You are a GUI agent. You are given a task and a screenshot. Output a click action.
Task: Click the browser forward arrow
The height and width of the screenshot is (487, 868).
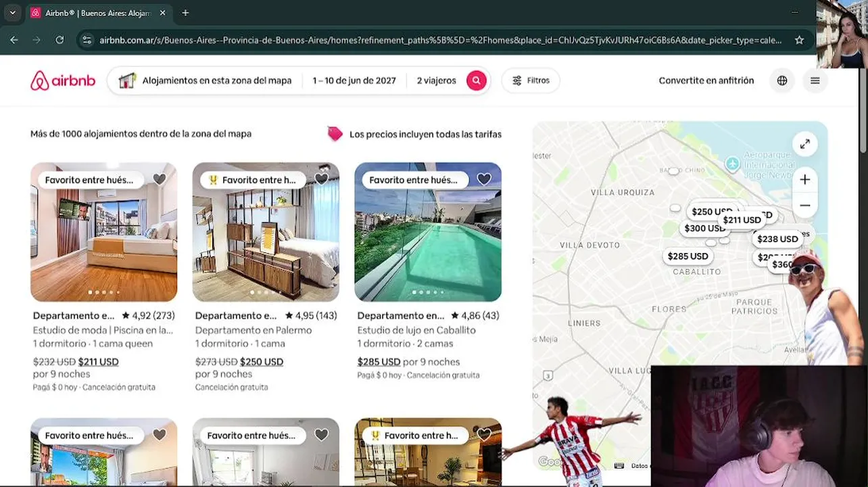click(37, 40)
